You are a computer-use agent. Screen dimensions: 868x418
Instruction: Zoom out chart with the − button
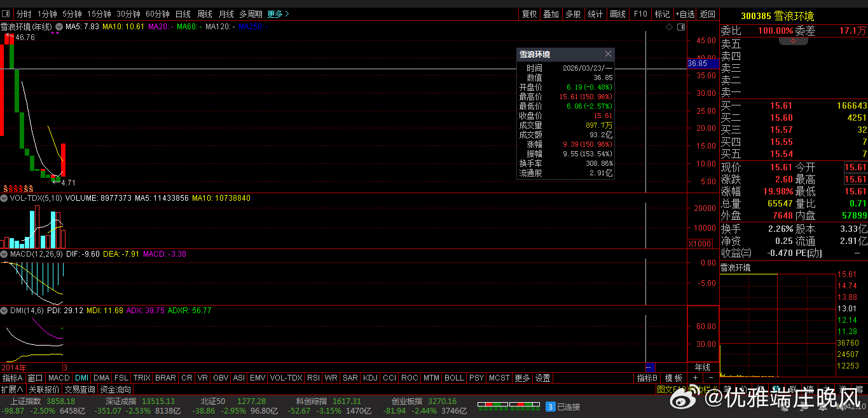710,378
